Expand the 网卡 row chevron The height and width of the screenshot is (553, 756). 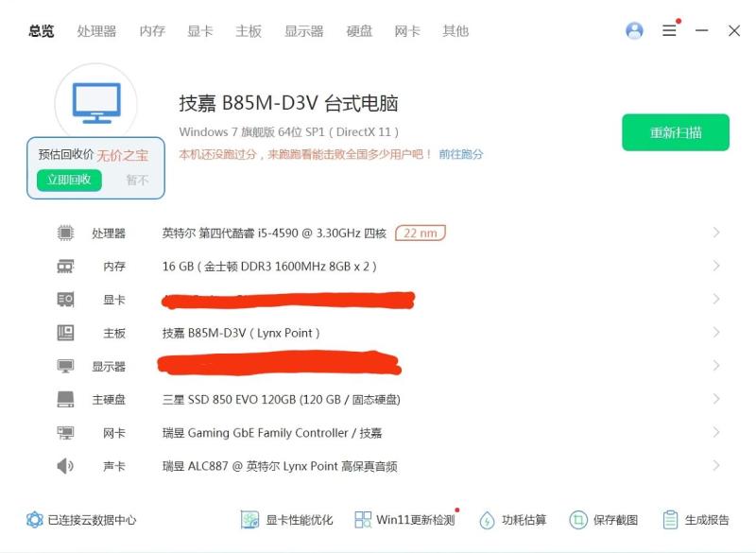(x=716, y=432)
